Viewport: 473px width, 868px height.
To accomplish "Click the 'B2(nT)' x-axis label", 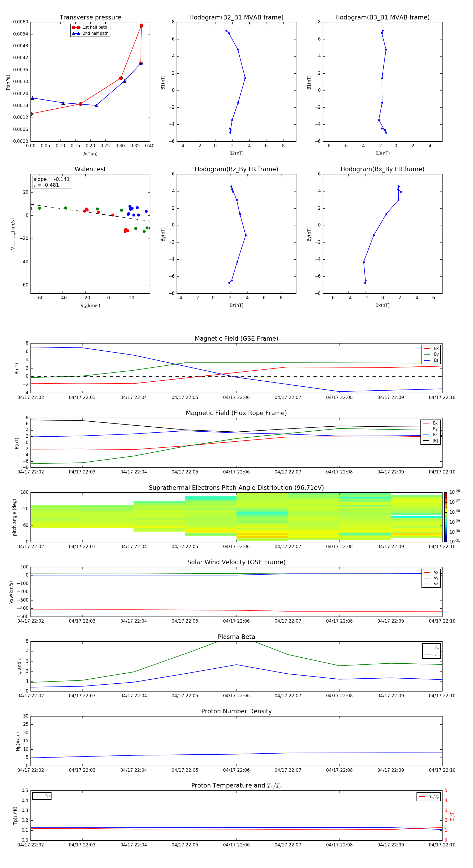I will (x=236, y=153).
